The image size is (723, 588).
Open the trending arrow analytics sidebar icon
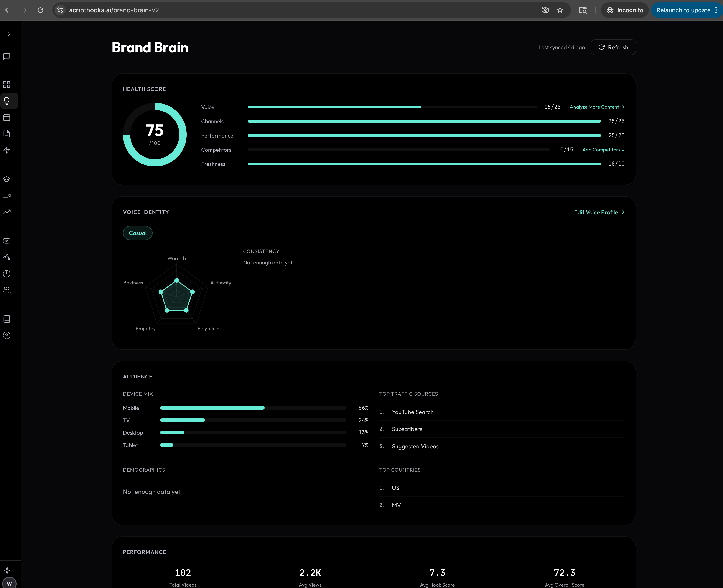[6, 212]
